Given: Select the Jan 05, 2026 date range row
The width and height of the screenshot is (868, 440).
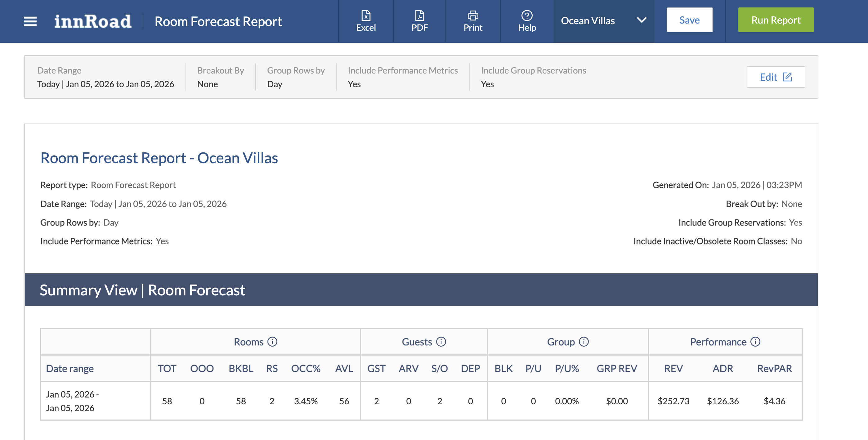Looking at the screenshot, I should 72,401.
